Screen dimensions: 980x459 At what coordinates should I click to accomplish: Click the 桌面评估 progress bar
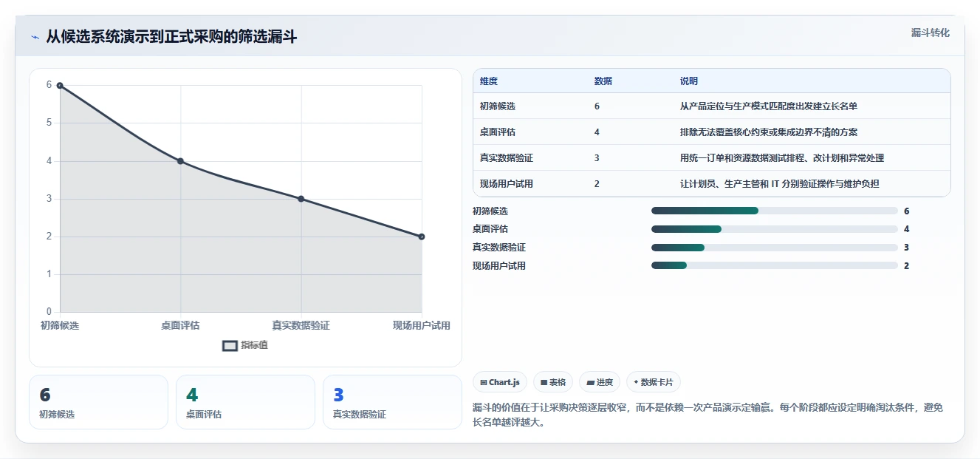pos(775,229)
